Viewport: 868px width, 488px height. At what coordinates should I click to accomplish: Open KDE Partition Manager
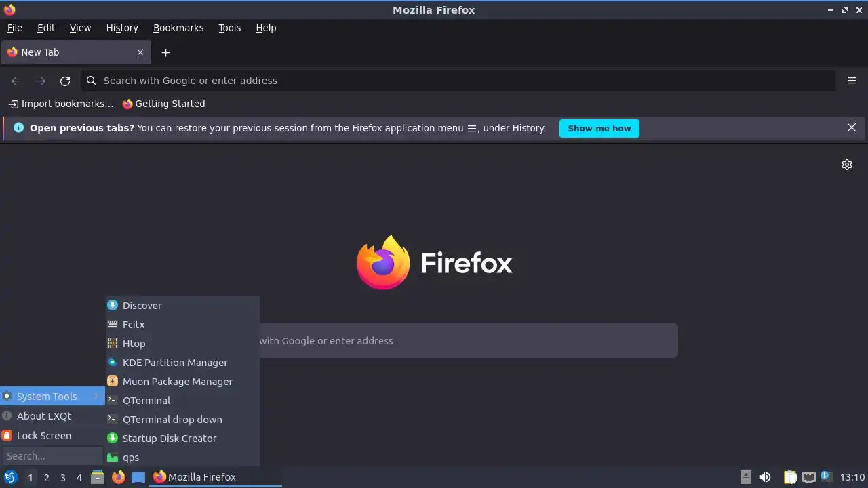click(x=182, y=363)
